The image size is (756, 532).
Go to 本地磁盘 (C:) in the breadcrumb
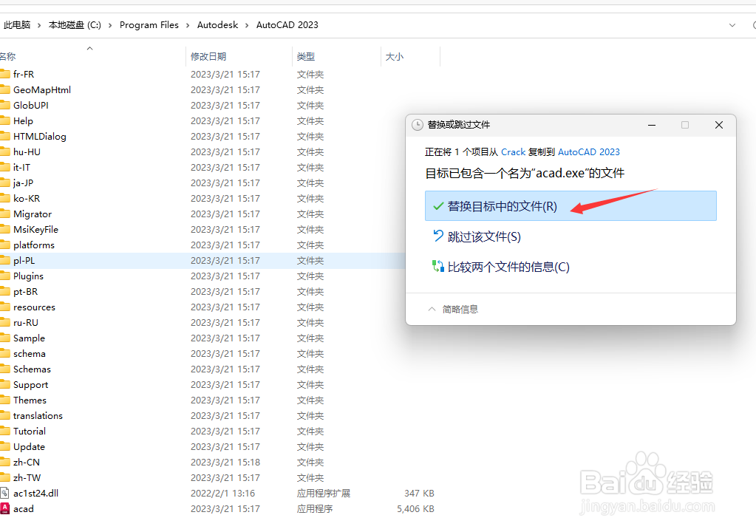[x=75, y=25]
